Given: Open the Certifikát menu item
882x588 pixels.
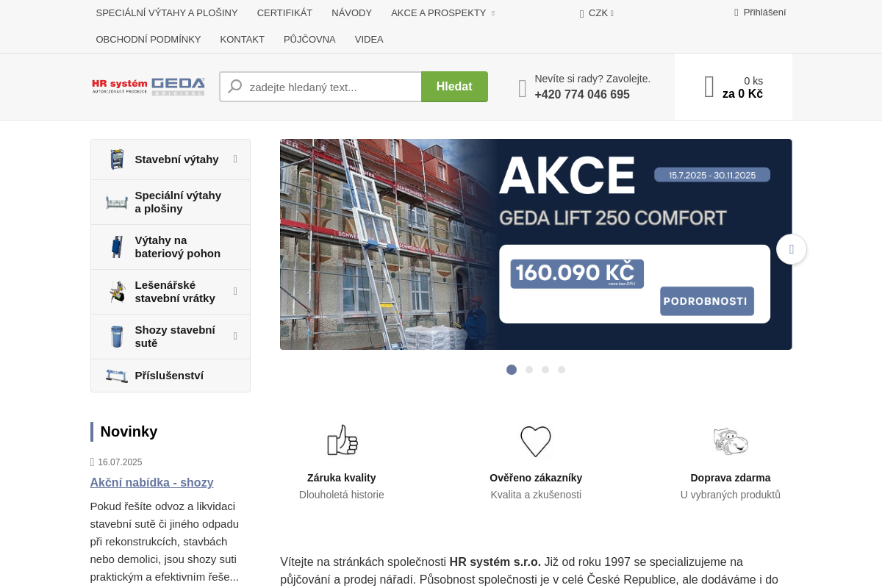Looking at the screenshot, I should coord(284,13).
